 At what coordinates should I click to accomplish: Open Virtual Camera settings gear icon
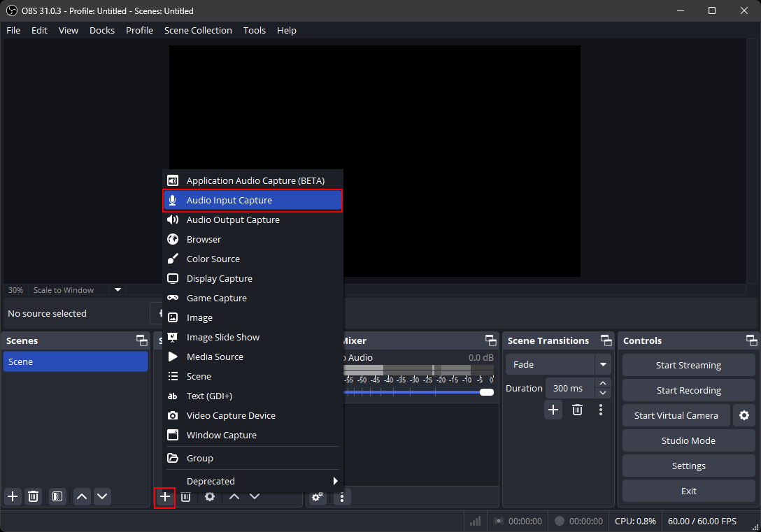tap(744, 415)
